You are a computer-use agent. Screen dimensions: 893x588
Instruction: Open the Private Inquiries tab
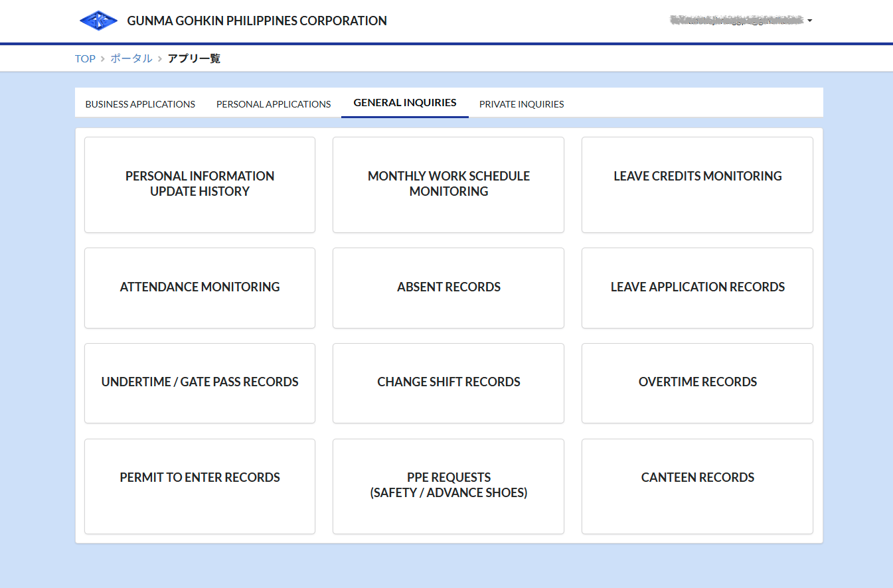click(x=521, y=104)
